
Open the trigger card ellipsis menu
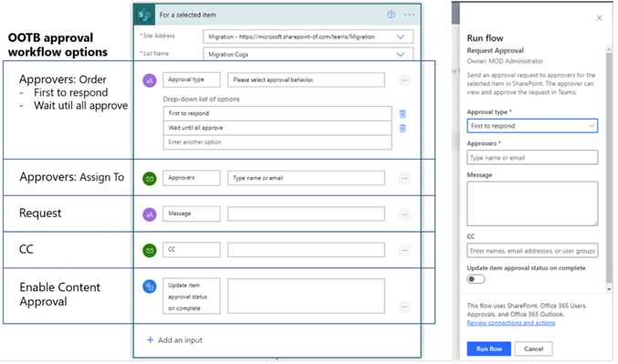(x=410, y=15)
